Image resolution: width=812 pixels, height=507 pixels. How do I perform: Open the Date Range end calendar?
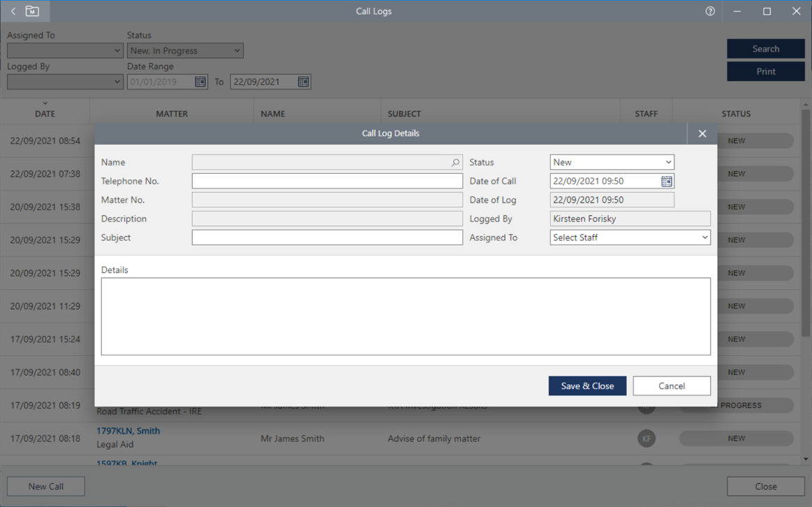303,82
